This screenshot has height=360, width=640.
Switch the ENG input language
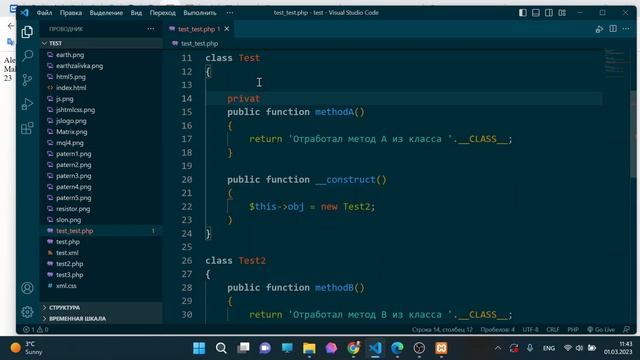click(549, 348)
